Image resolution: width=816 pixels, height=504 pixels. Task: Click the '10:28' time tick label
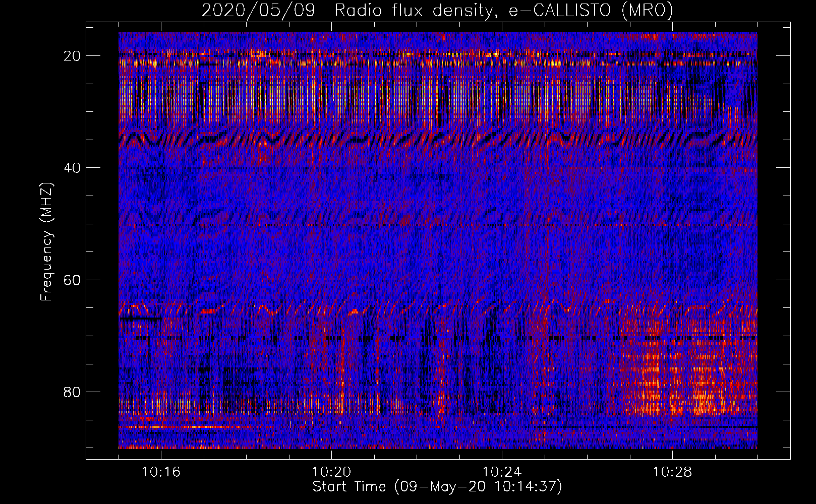pyautogui.click(x=673, y=472)
